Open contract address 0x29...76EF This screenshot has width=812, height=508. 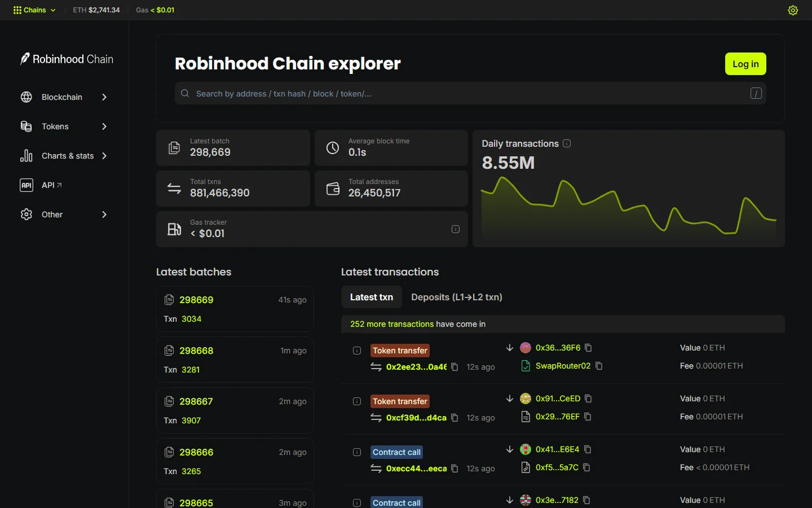[557, 417]
